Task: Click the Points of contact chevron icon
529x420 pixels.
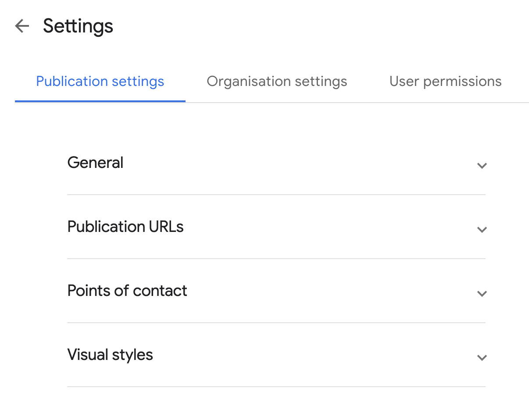Action: coord(482,294)
